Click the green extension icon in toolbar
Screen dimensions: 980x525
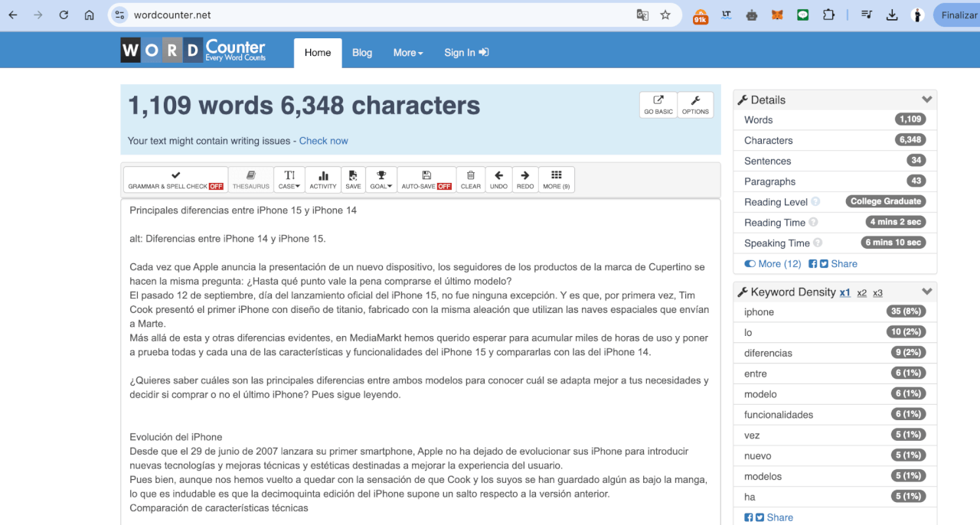(x=802, y=15)
